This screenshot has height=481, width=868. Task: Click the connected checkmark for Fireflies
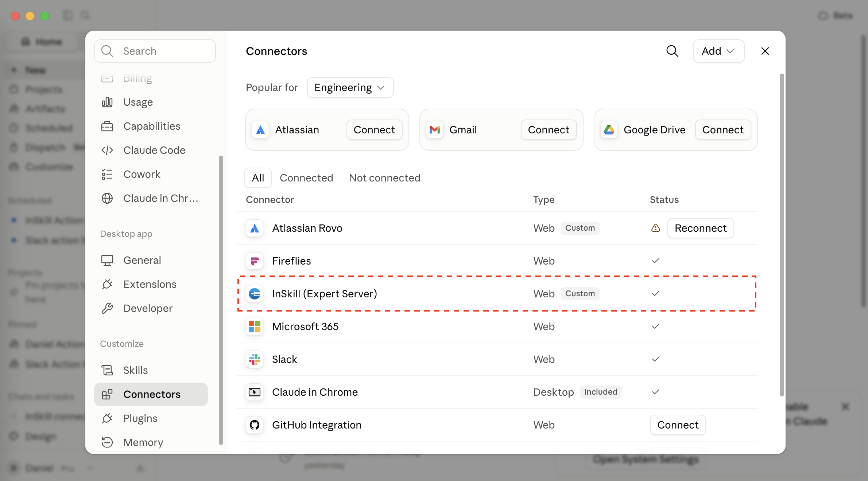pos(656,261)
